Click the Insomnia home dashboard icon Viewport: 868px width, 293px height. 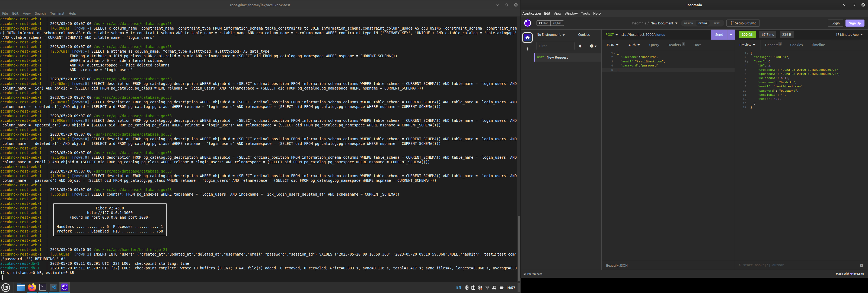[527, 37]
